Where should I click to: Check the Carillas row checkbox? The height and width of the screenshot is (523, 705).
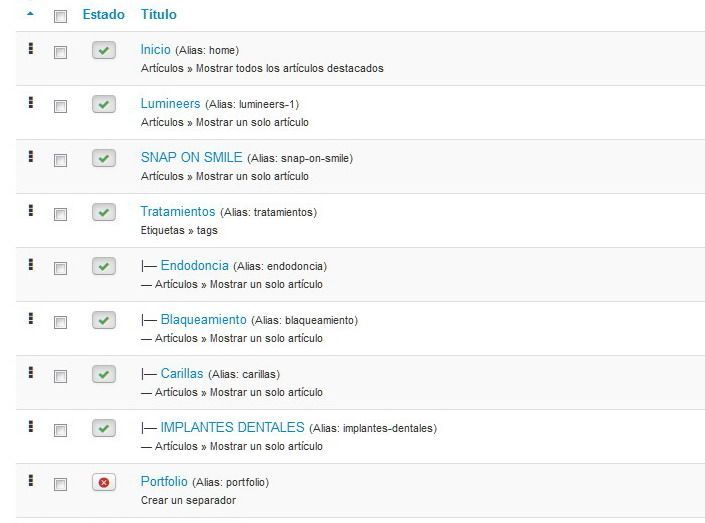[60, 376]
